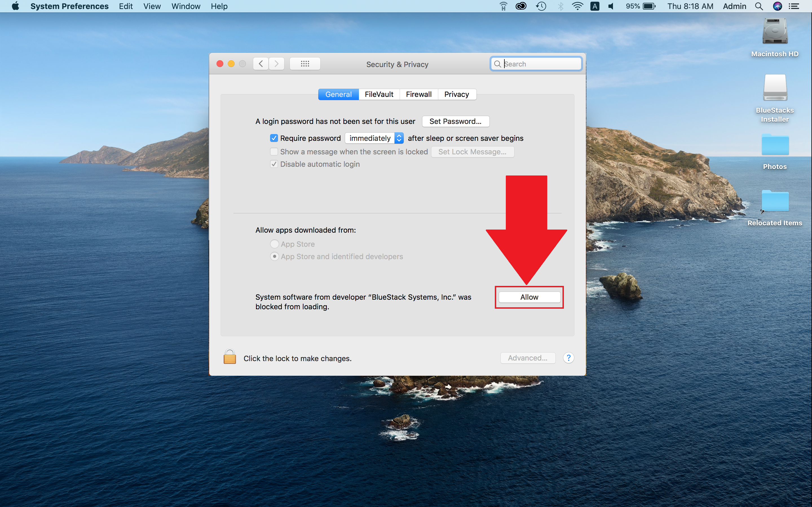This screenshot has height=507, width=812.
Task: Toggle Show message when screen is locked
Action: click(x=273, y=151)
